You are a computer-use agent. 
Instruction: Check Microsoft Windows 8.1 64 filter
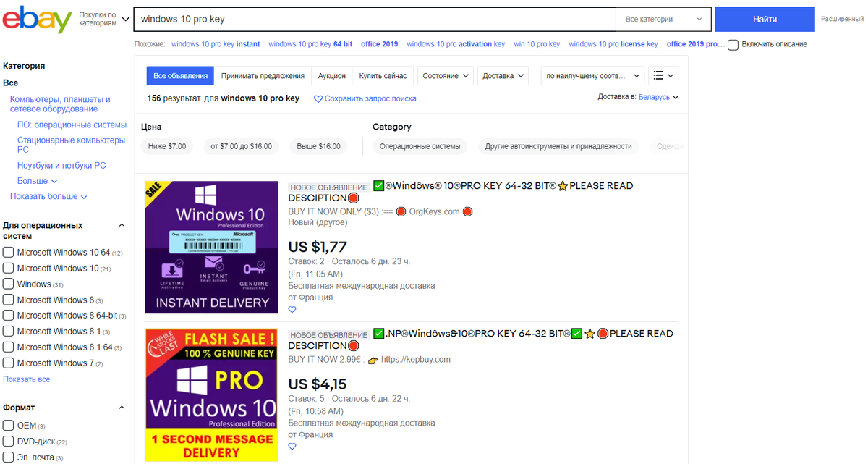coord(8,347)
